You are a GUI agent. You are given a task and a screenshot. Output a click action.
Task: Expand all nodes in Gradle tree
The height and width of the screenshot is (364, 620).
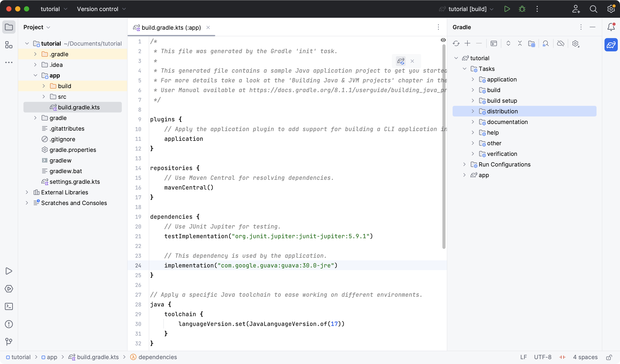click(508, 44)
